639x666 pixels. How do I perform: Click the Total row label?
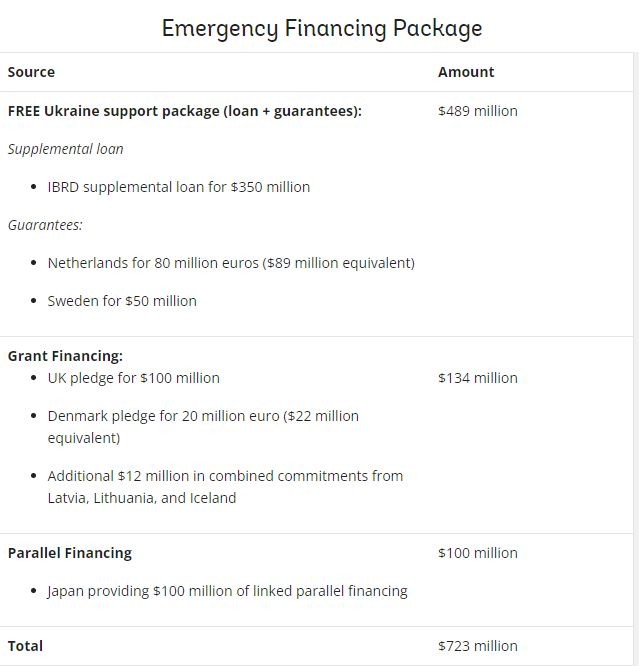point(25,646)
